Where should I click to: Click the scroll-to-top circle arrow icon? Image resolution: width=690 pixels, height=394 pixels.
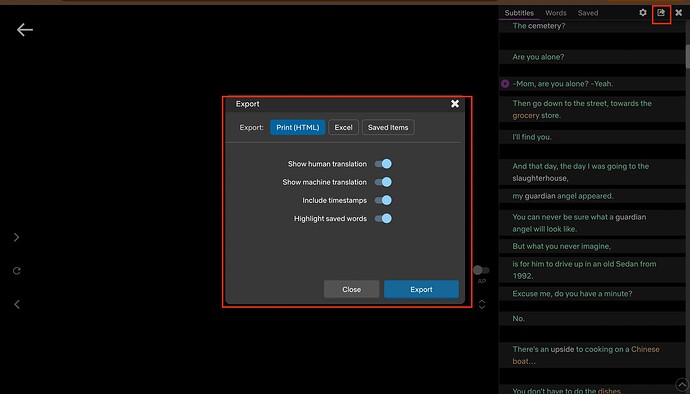(682, 384)
